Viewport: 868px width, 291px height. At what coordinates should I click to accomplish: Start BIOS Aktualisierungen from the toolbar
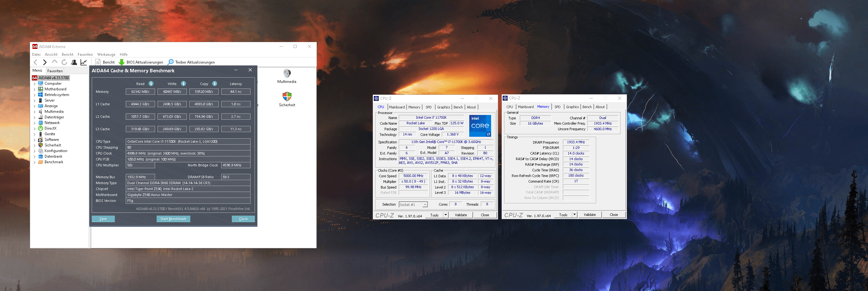click(x=141, y=62)
